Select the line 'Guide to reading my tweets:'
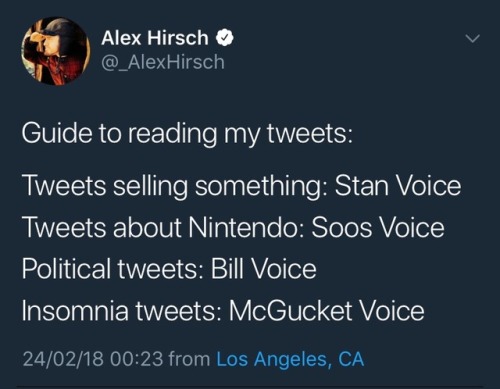 (x=187, y=134)
